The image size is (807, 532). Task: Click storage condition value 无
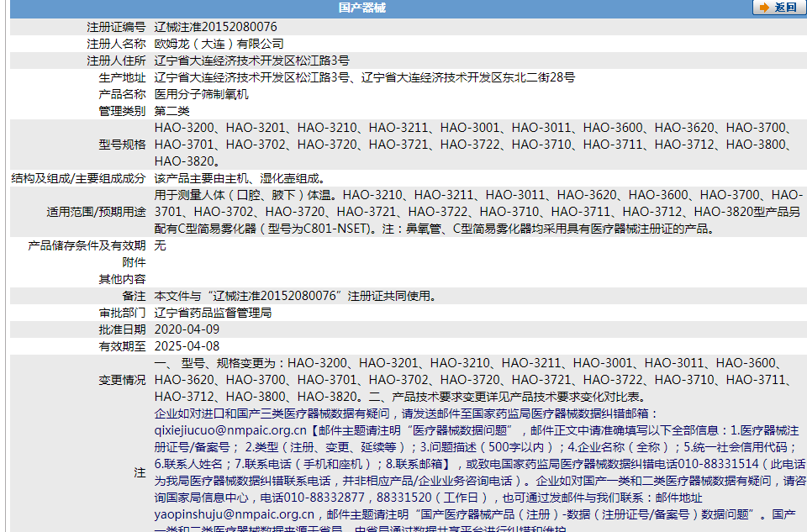pos(160,246)
